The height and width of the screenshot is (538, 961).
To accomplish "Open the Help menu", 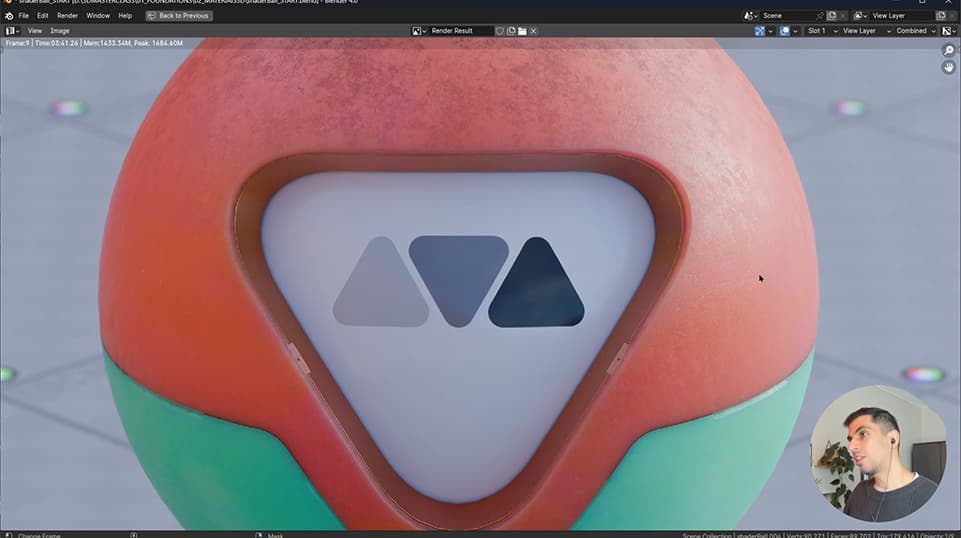I will click(125, 16).
